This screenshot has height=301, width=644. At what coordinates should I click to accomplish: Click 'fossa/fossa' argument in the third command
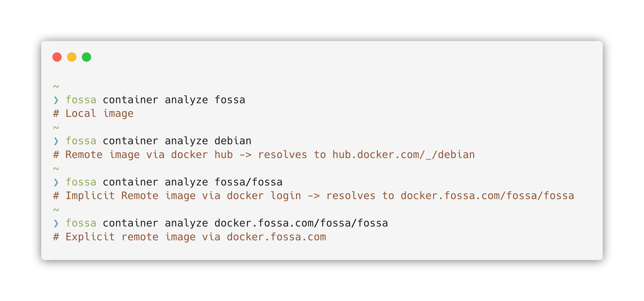click(x=249, y=182)
